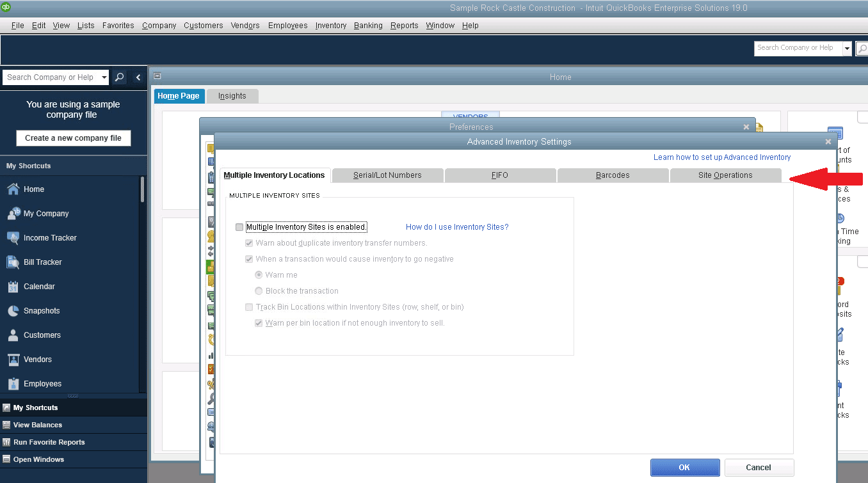Expand the Open Windows section
The height and width of the screenshot is (483, 868).
click(40, 459)
